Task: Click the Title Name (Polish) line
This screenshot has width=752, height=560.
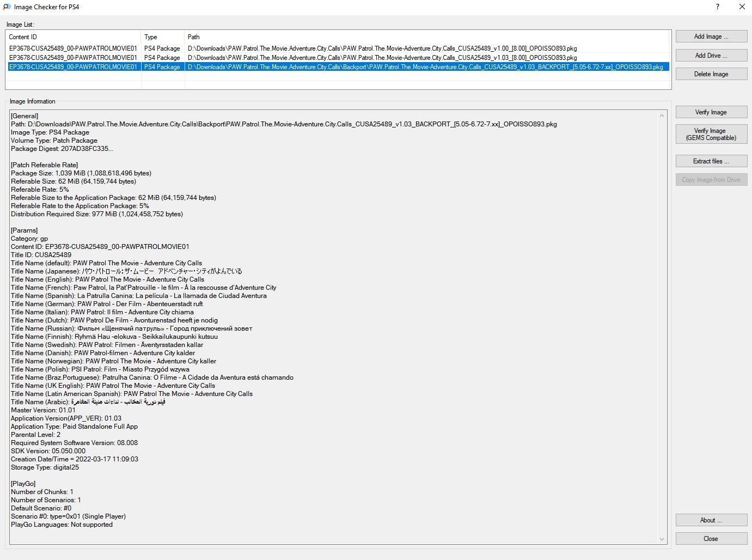Action: pos(100,369)
